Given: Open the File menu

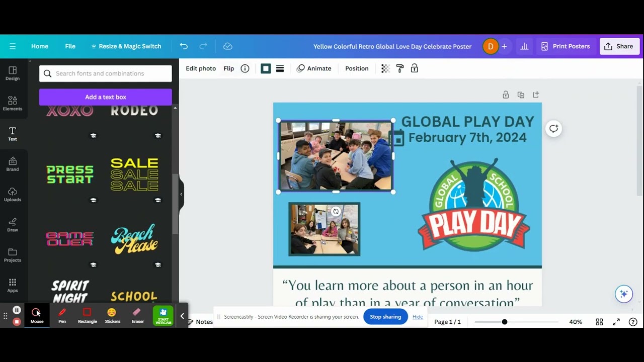Looking at the screenshot, I should (70, 46).
